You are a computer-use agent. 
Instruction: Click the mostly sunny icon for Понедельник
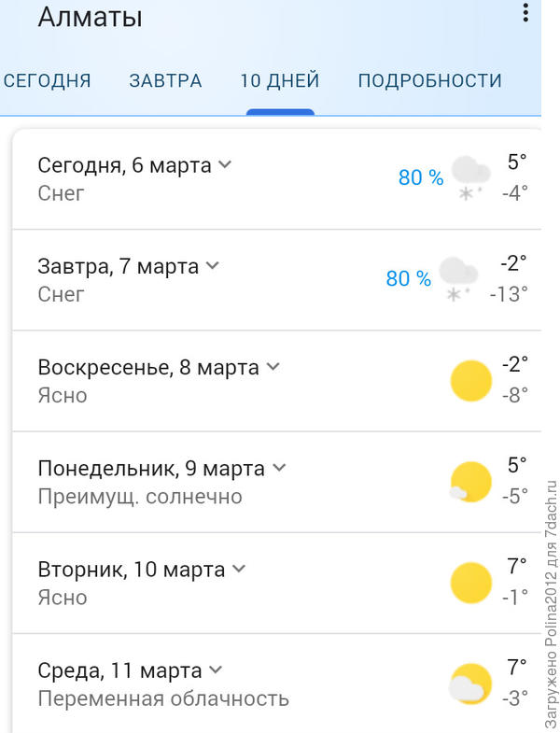click(469, 482)
